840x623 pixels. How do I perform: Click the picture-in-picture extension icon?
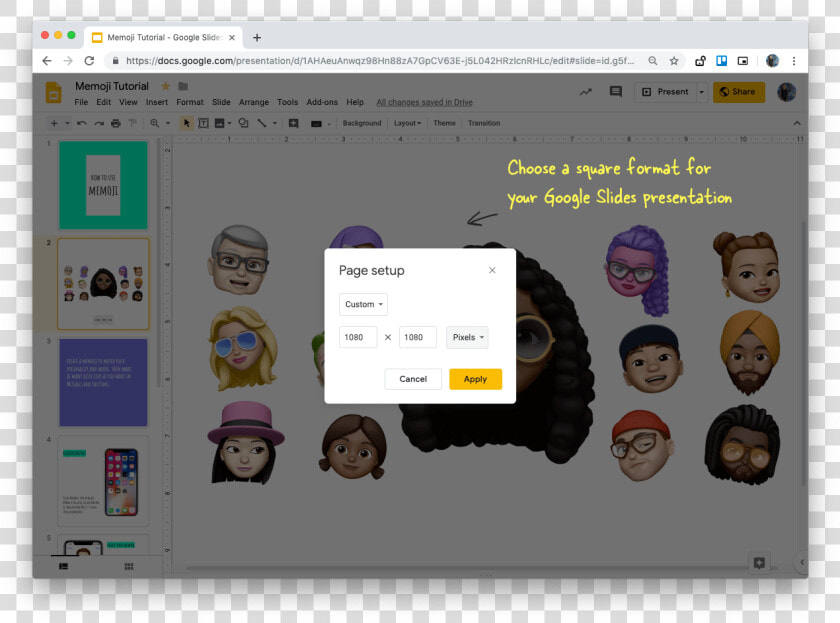tap(743, 61)
